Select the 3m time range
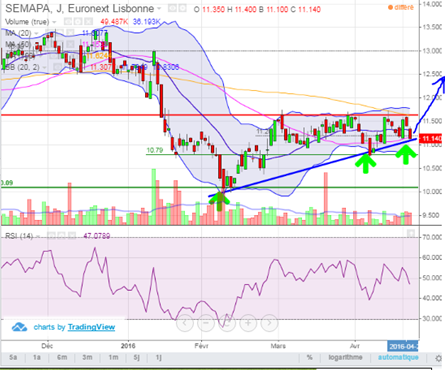 point(87,357)
